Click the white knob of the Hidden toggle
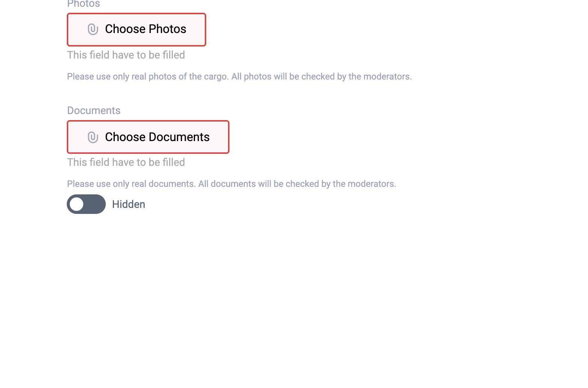588x388 pixels. (76, 204)
